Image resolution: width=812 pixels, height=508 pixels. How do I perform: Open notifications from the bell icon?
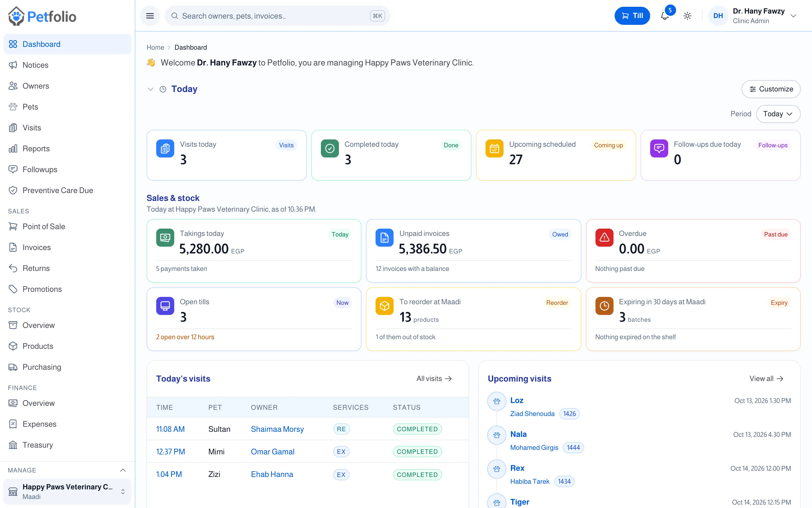tap(664, 16)
